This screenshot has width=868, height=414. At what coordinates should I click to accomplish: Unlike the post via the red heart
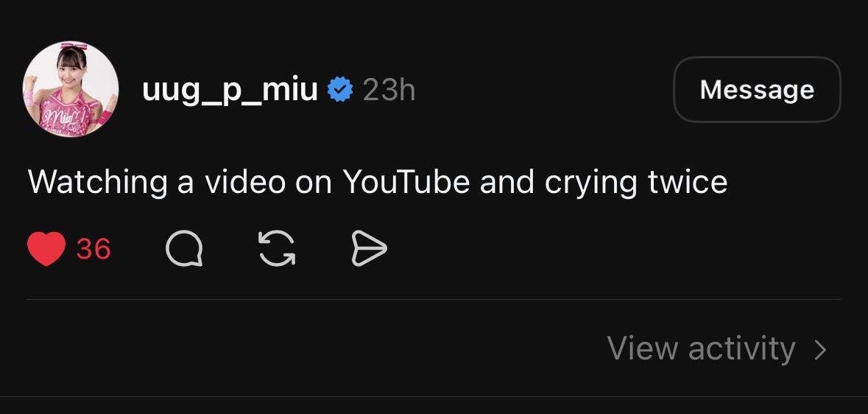click(x=46, y=249)
